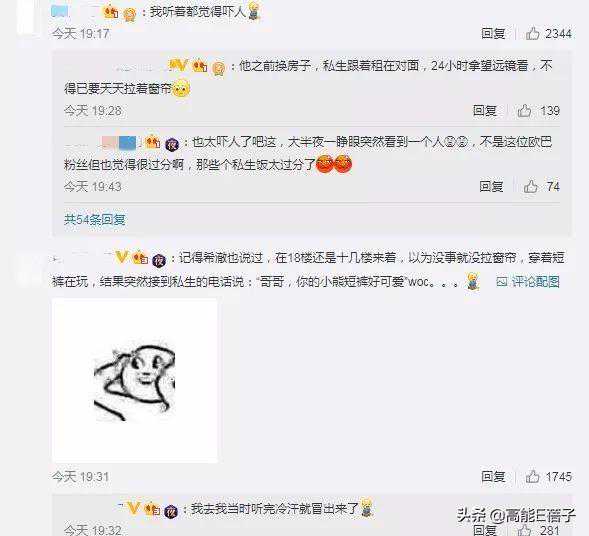Click the member crown badge of first commenter
Screen dimensions: 589x536
coord(111,12)
